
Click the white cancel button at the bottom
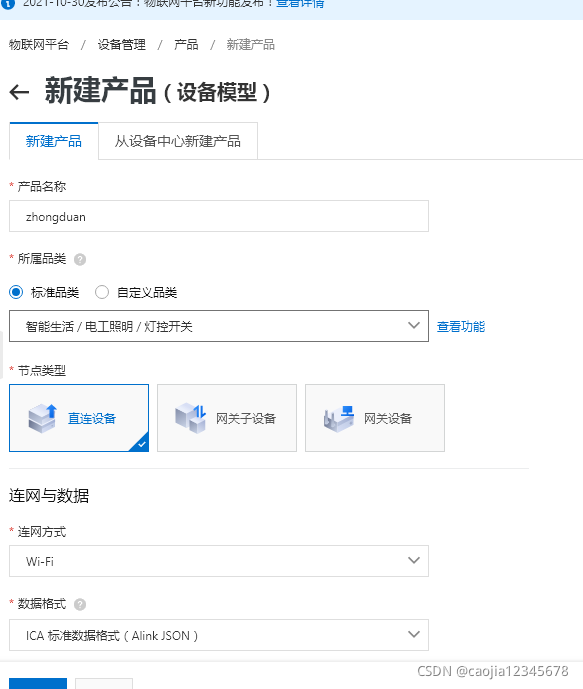pyautogui.click(x=104, y=684)
